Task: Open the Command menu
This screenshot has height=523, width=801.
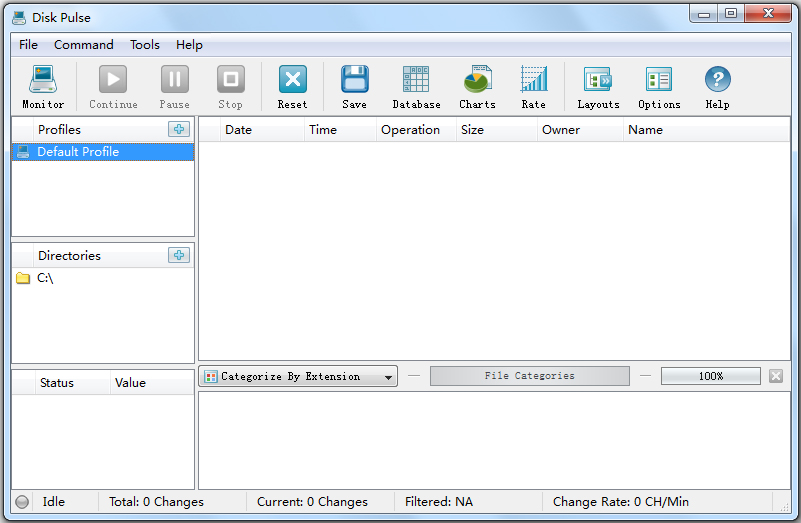Action: tap(84, 45)
